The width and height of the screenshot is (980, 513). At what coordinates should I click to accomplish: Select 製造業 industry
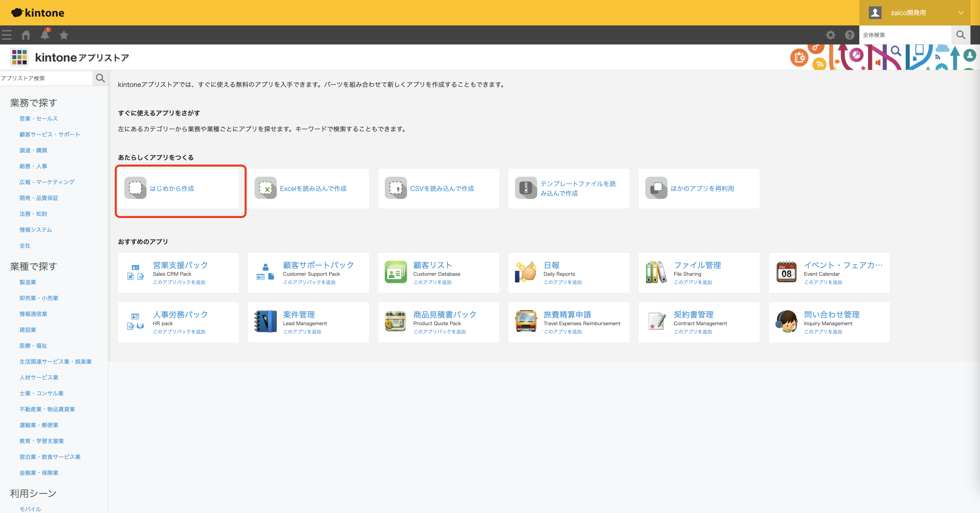pos(28,282)
